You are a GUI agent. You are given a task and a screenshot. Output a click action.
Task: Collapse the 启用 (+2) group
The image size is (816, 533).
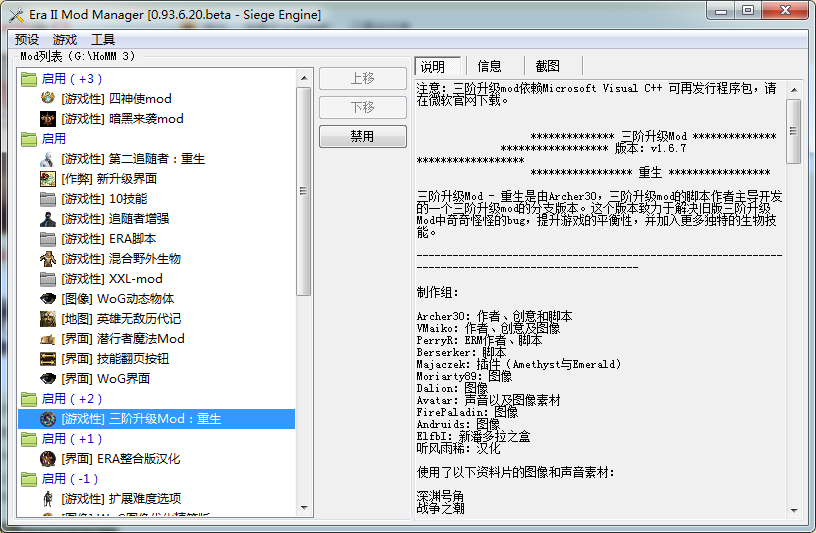pyautogui.click(x=28, y=399)
